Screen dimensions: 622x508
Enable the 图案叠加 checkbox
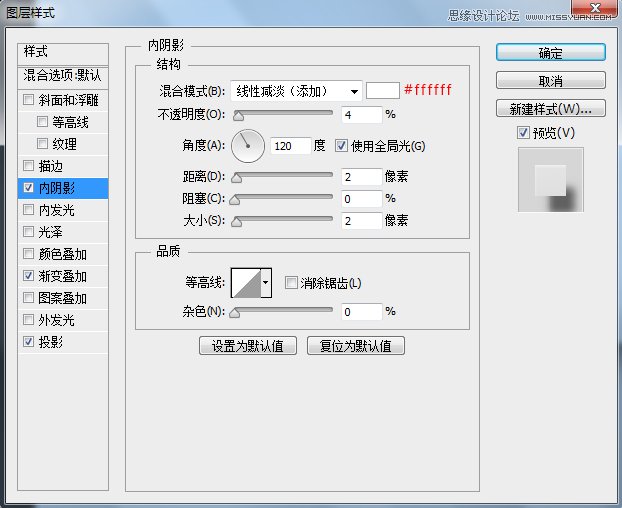click(x=29, y=297)
